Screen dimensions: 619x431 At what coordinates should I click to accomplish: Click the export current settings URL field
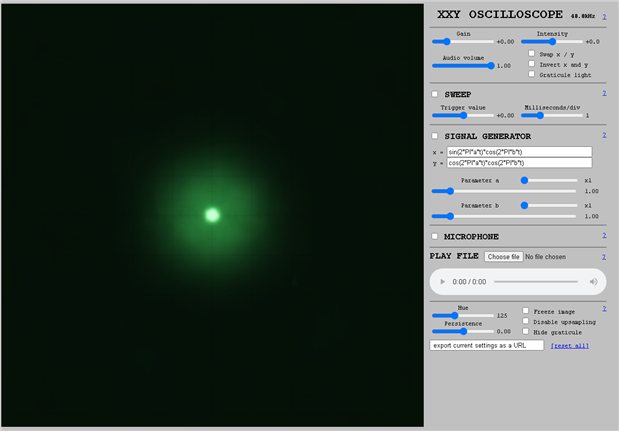pos(487,345)
